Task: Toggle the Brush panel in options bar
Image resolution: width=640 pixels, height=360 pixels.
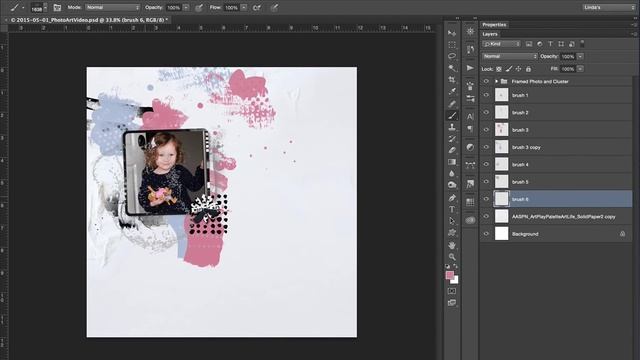Action: pos(57,8)
